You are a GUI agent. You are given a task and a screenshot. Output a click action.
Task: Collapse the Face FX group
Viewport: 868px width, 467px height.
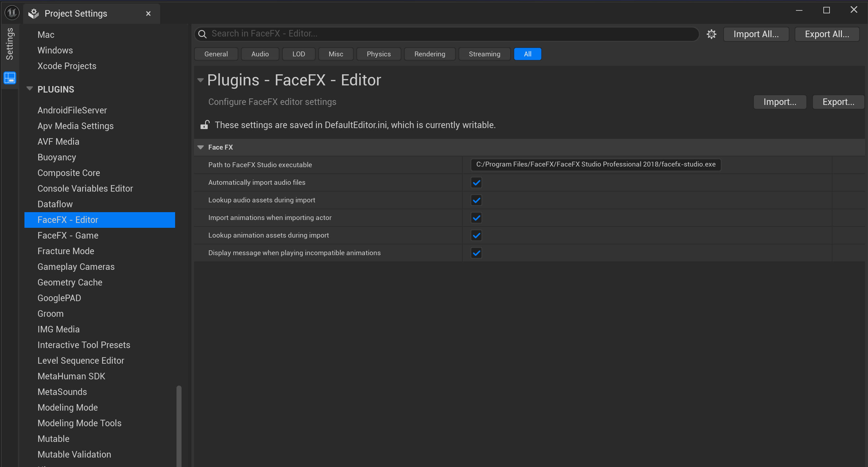[201, 147]
